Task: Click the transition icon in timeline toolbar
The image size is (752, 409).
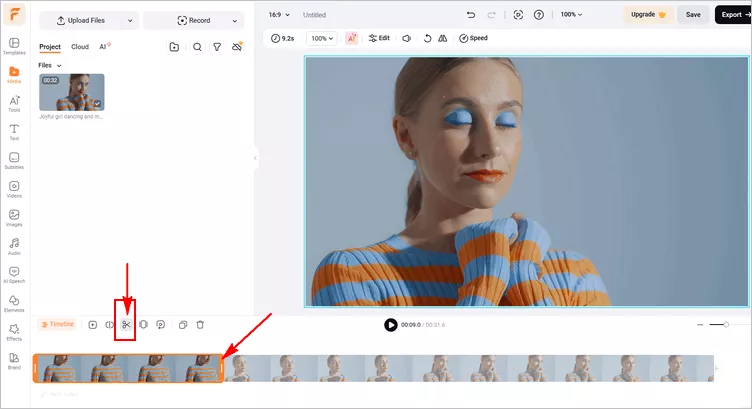Action: tap(109, 325)
